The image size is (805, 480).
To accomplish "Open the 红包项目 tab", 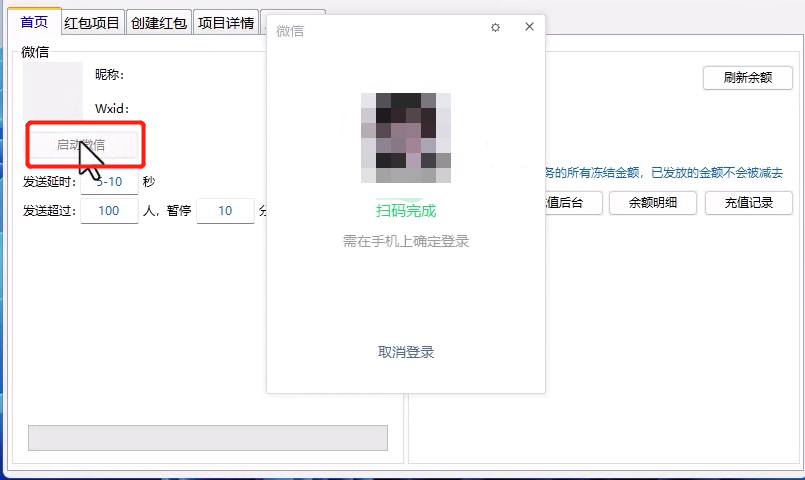I will point(92,23).
